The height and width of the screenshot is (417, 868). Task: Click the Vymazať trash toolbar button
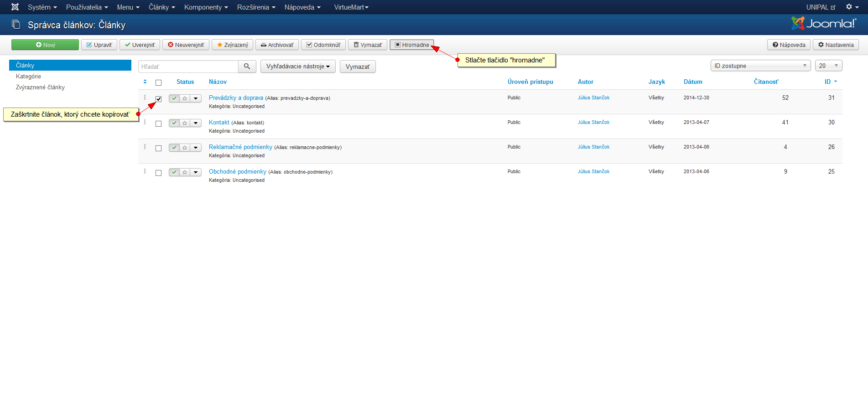tap(368, 45)
